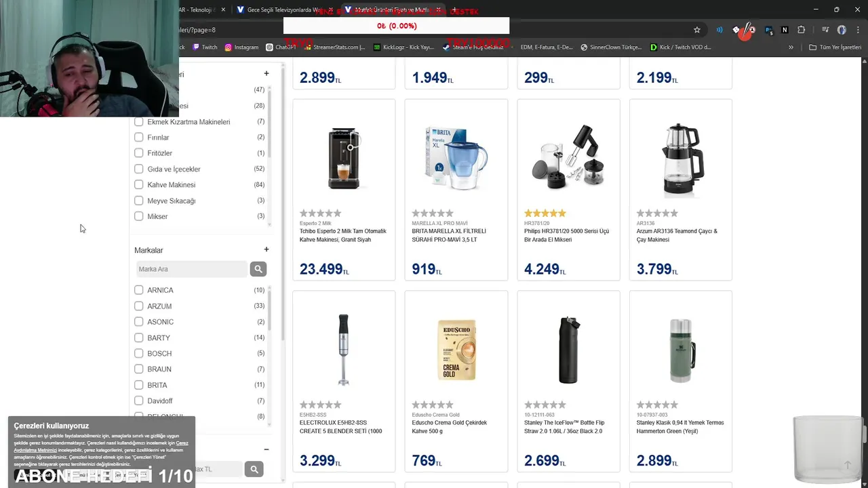Open the Philips HR3781/20 El Mikseri title

tap(567, 235)
